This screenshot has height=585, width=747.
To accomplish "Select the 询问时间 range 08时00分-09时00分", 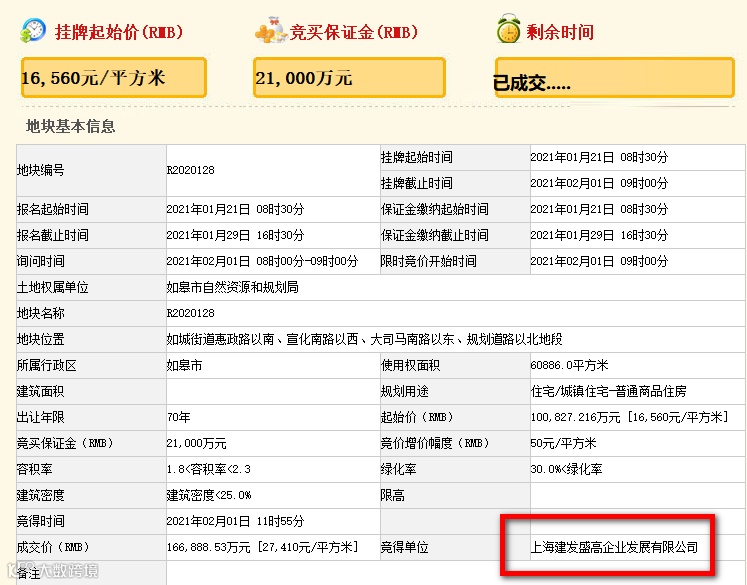I will coord(307,261).
